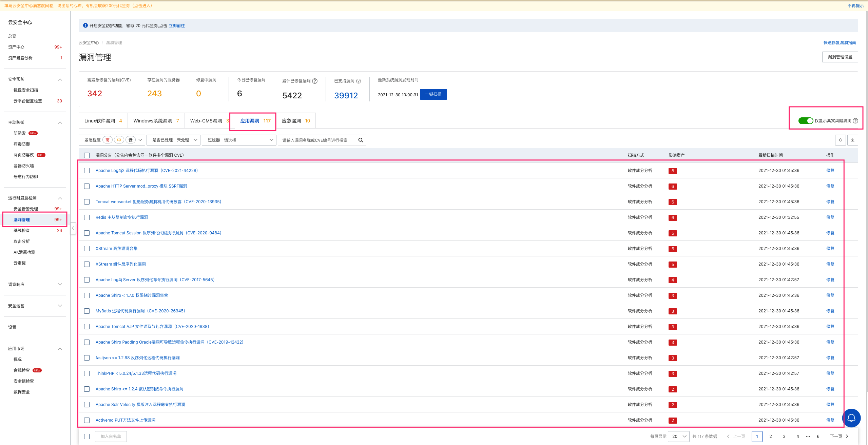Viewport: 868px width, 445px height.
Task: Check the bottom checkbox beside 加入白名单
Action: coord(87,437)
